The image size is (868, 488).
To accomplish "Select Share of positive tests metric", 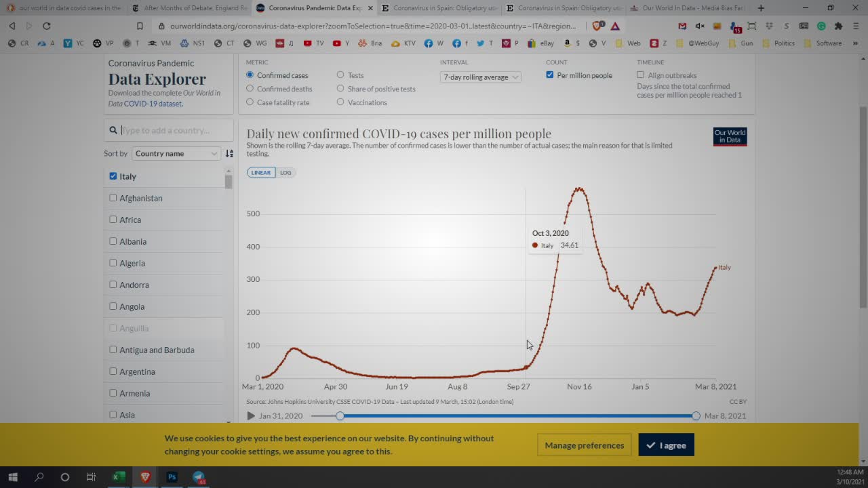I will coord(376,89).
